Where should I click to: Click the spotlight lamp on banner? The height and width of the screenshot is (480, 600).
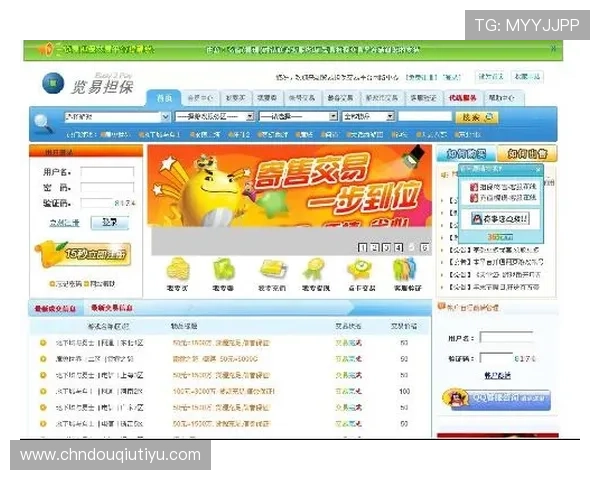tap(413, 156)
